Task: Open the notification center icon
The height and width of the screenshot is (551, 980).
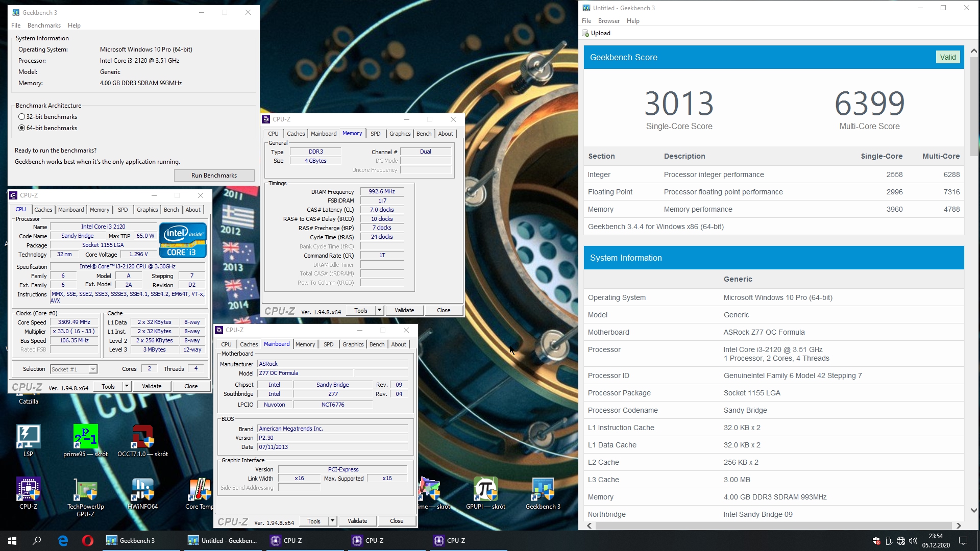Action: pyautogui.click(x=963, y=540)
